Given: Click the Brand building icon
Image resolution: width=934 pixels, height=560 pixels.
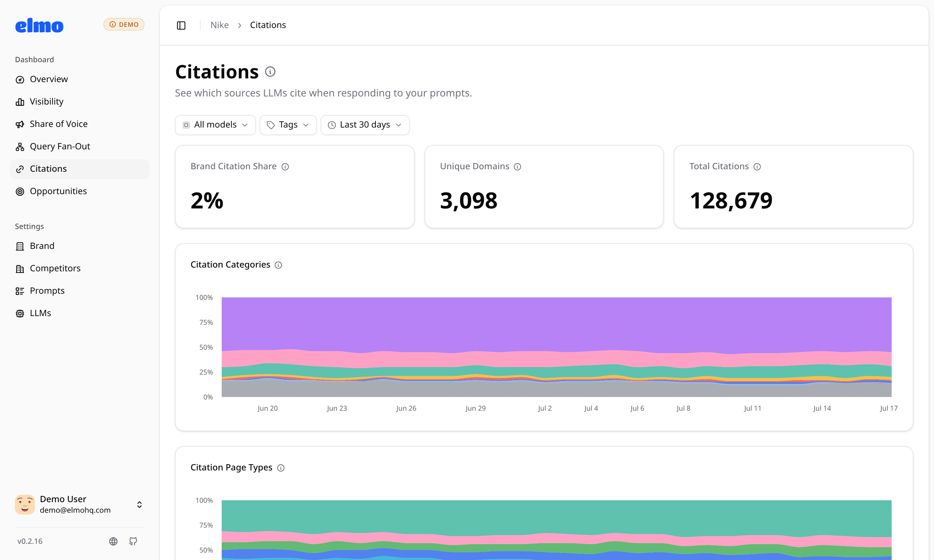Looking at the screenshot, I should [20, 246].
